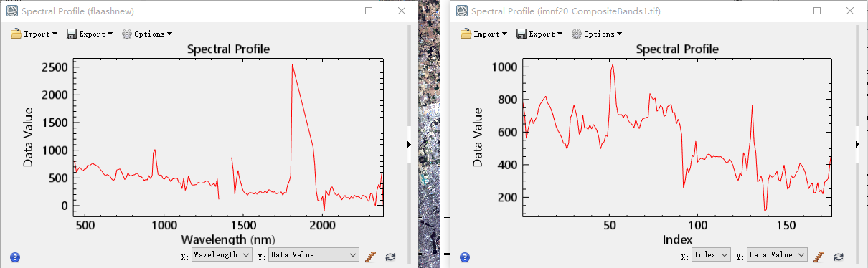Open Export menu in imnf20_CompositeBands1.tif window
The height and width of the screenshot is (268, 868).
pos(539,34)
